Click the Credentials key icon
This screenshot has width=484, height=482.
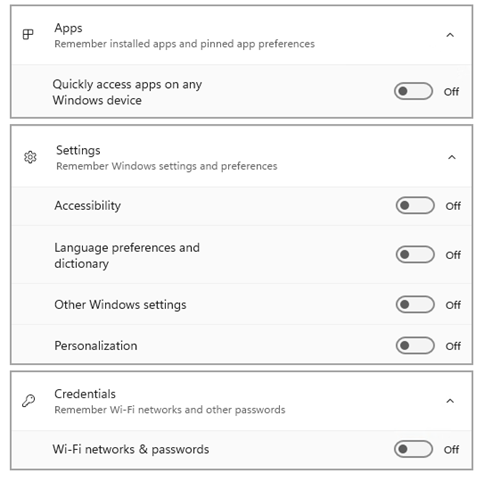[x=29, y=401]
